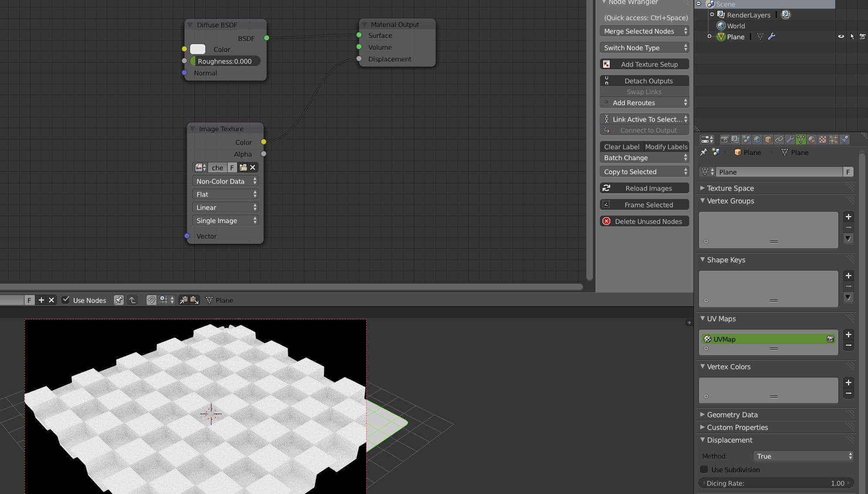Toggle UVMap active render camera icon
The height and width of the screenshot is (494, 868).
click(831, 339)
